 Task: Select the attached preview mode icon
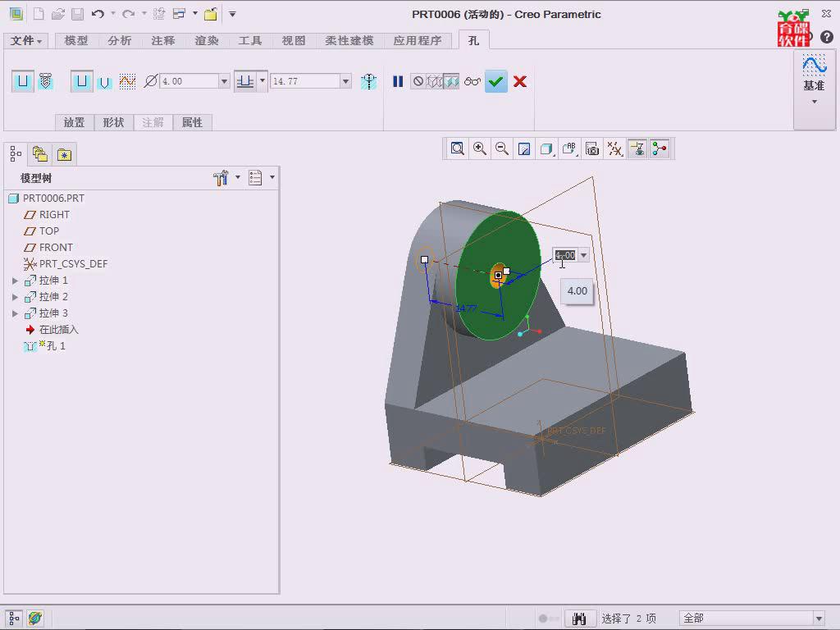pos(451,81)
